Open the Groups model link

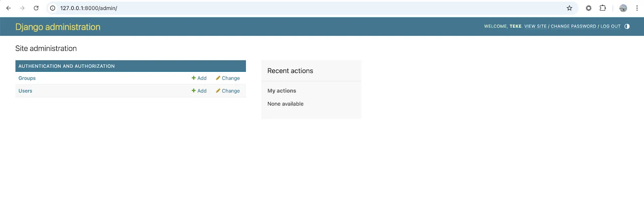click(27, 78)
